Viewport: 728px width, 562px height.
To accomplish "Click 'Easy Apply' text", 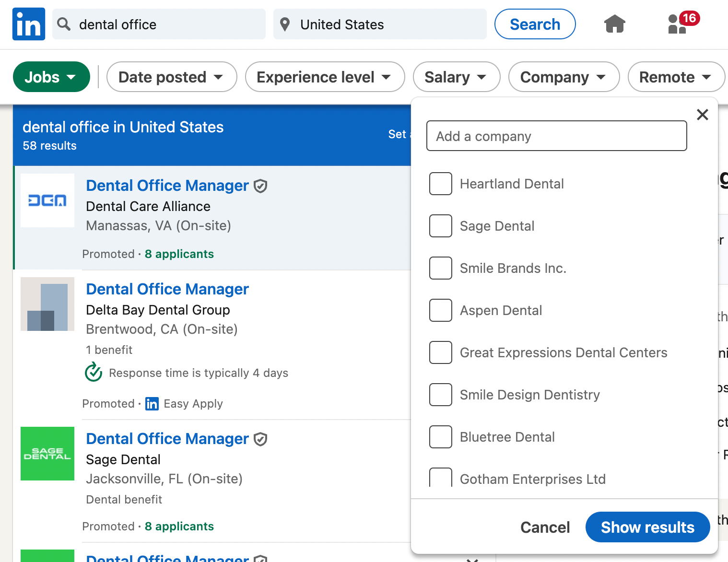I will [x=193, y=404].
